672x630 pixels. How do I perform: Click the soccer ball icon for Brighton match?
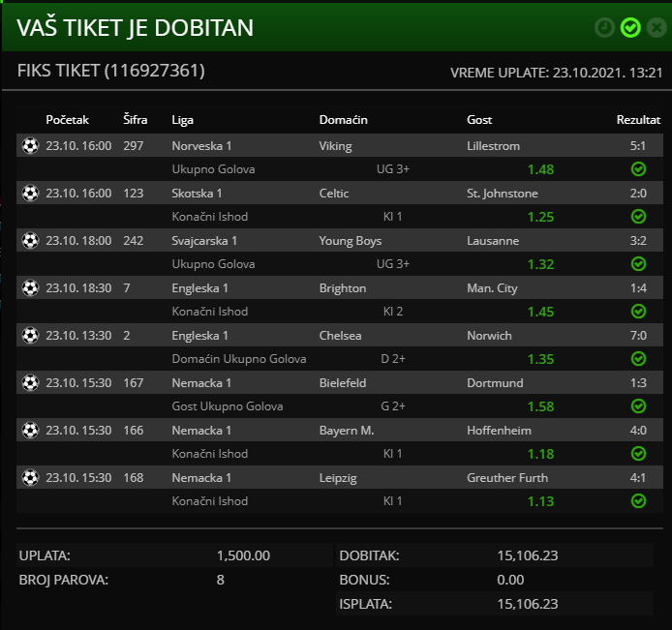click(30, 287)
